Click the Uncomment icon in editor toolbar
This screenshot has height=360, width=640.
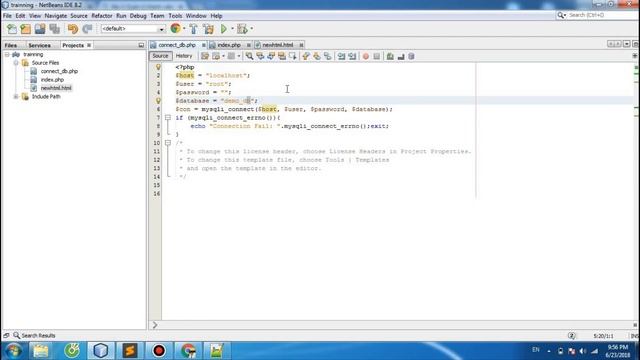[401, 56]
